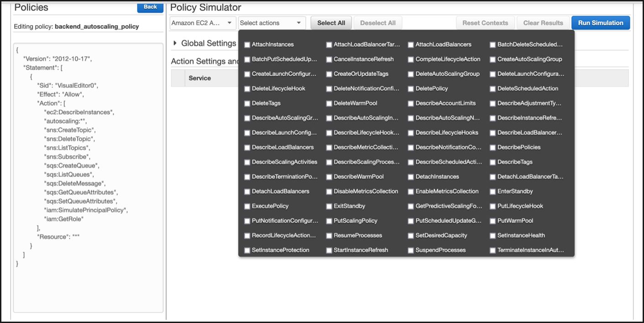Select the DetachLoadBalancers checkbox

tap(247, 192)
